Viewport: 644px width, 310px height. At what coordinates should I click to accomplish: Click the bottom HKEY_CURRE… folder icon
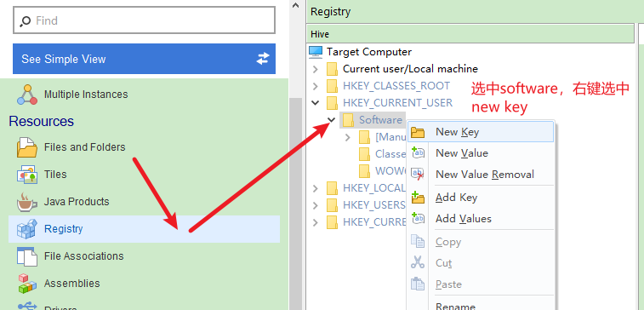(x=332, y=222)
